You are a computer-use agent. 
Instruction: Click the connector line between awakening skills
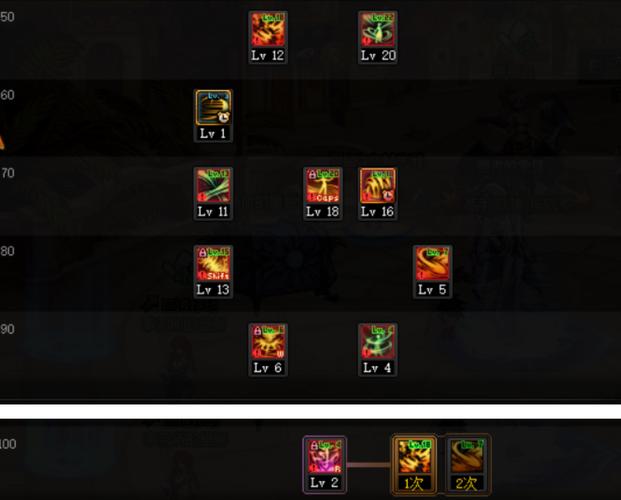(x=369, y=464)
